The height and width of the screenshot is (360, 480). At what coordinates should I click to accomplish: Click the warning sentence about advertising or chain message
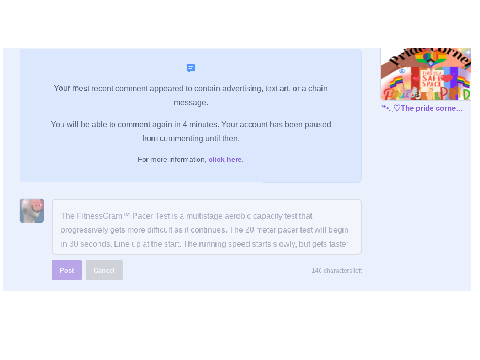pos(191,95)
